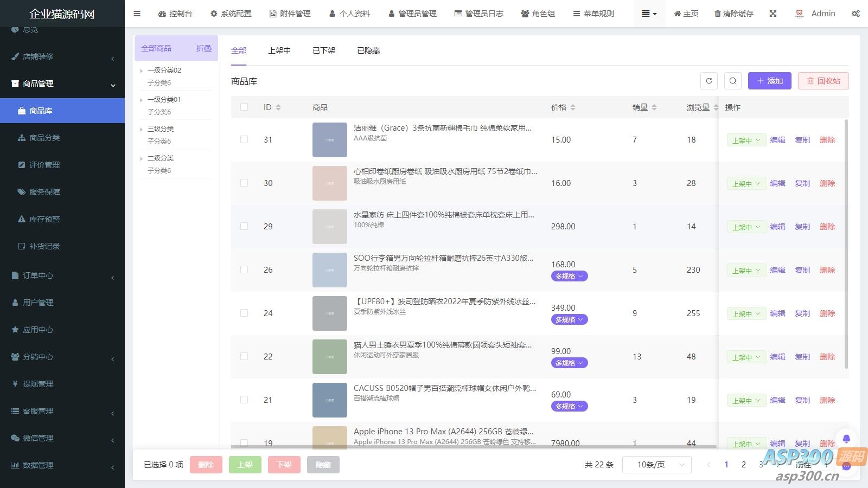This screenshot has height=488, width=868.
Task: Toggle fullscreen with the expand arrows icon
Action: [x=773, y=14]
